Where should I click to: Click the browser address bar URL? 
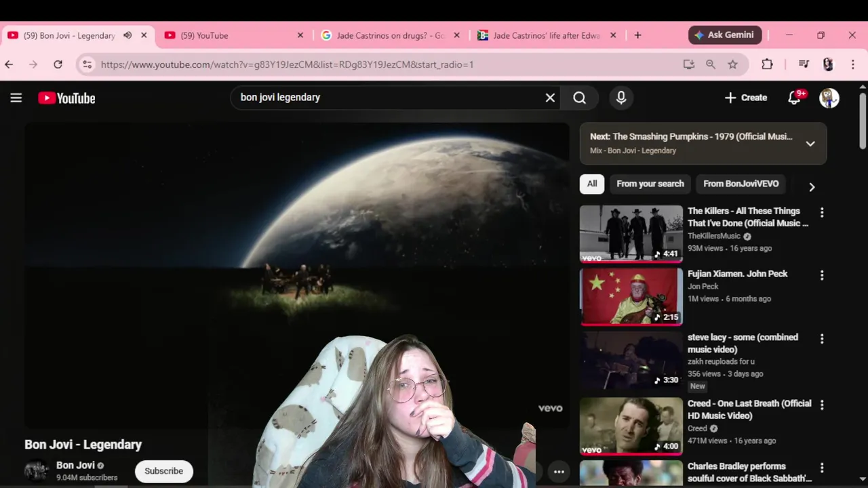(x=288, y=64)
